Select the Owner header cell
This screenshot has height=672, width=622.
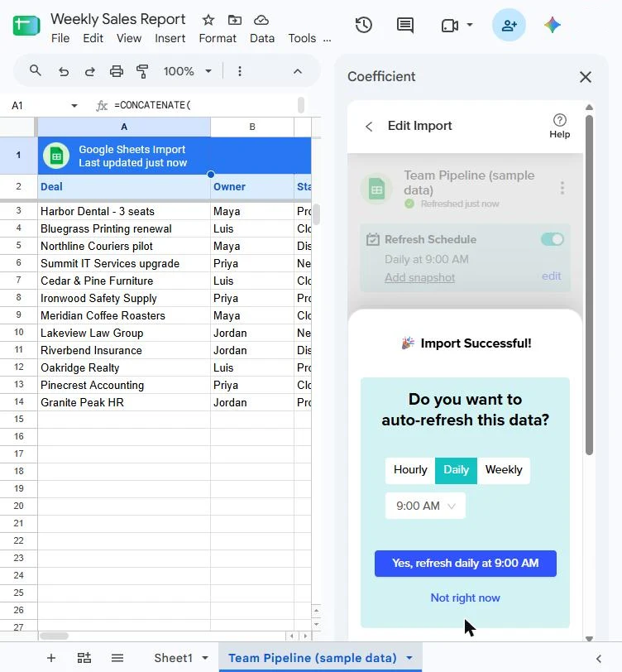point(252,187)
